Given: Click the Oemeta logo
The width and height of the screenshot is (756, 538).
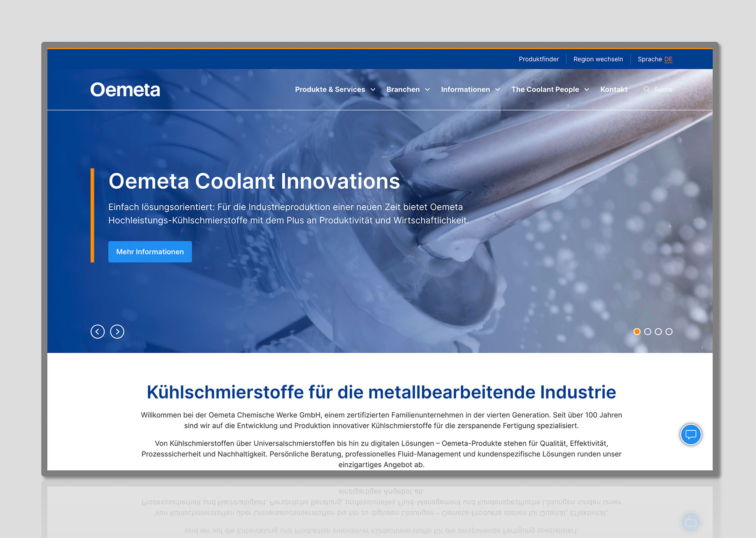Looking at the screenshot, I should click(x=125, y=90).
